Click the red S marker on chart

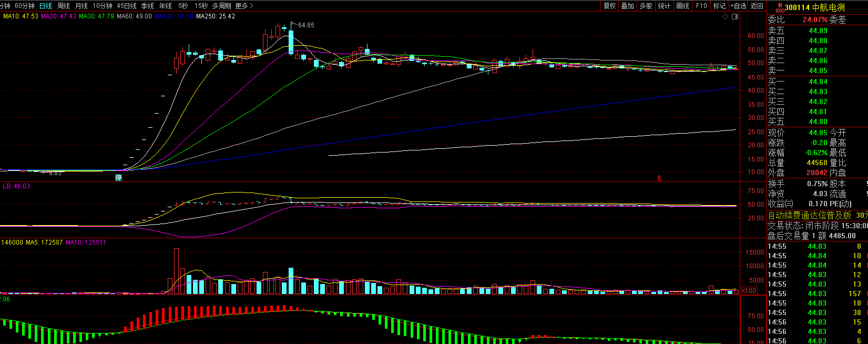point(659,178)
